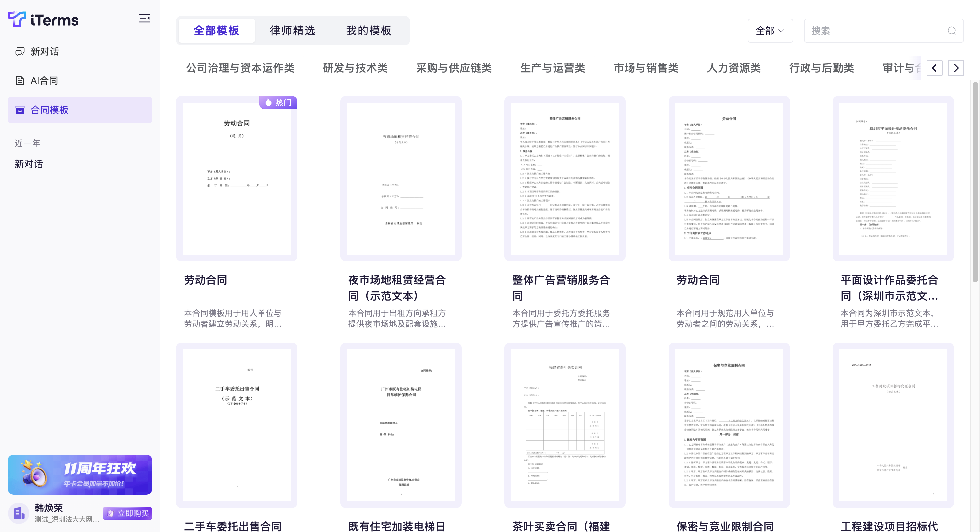
Task: Switch to the 律师精选 tab
Action: [292, 31]
